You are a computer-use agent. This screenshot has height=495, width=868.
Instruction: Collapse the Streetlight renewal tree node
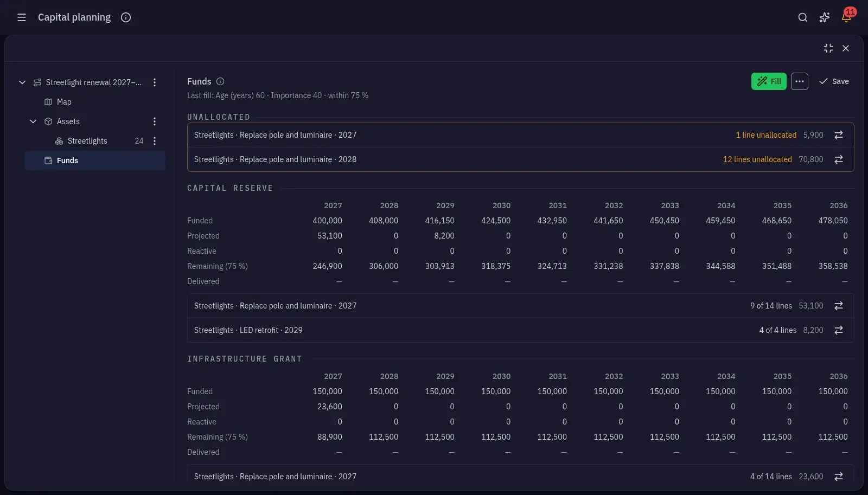(x=22, y=82)
